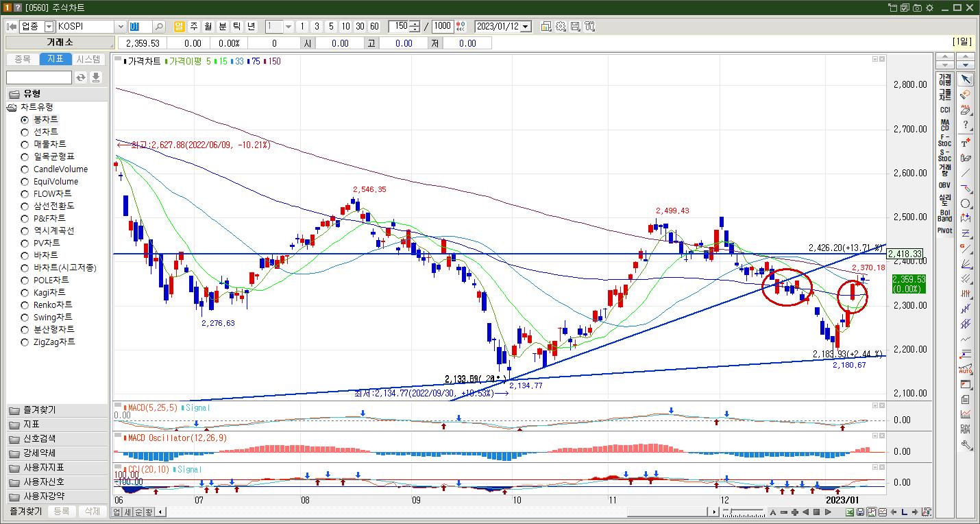Click the 거래소 exchange button
The image size is (980, 524).
click(x=60, y=43)
